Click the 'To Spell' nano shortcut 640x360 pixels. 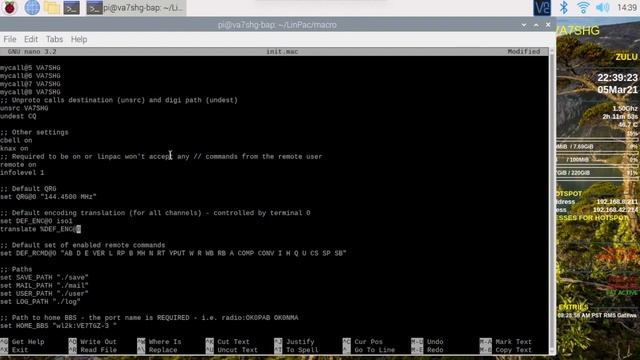[x=296, y=350]
